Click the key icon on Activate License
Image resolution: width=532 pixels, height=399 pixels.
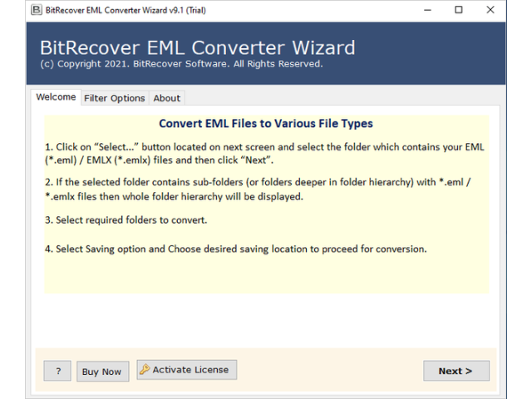(145, 370)
